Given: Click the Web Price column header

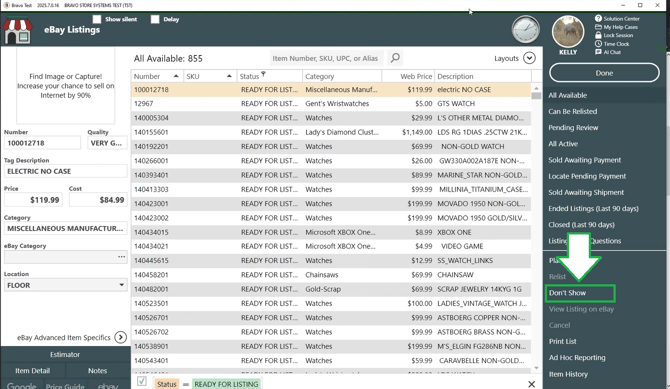Looking at the screenshot, I should [x=408, y=76].
